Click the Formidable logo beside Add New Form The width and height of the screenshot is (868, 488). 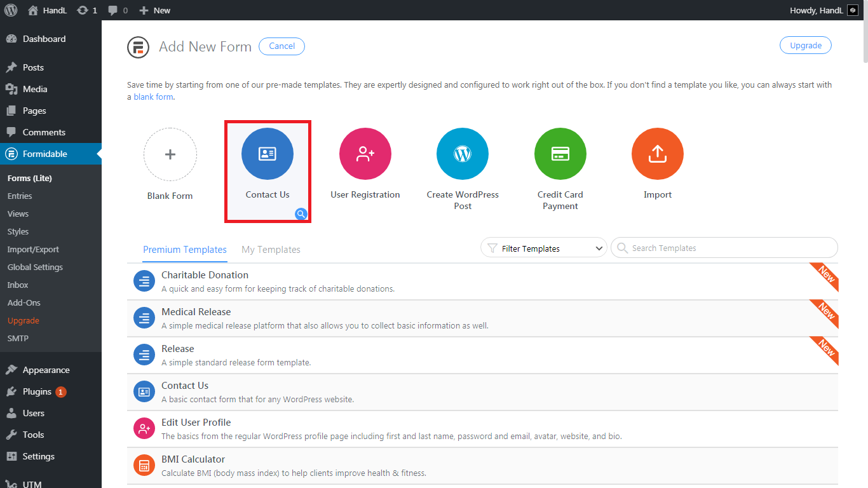[138, 47]
